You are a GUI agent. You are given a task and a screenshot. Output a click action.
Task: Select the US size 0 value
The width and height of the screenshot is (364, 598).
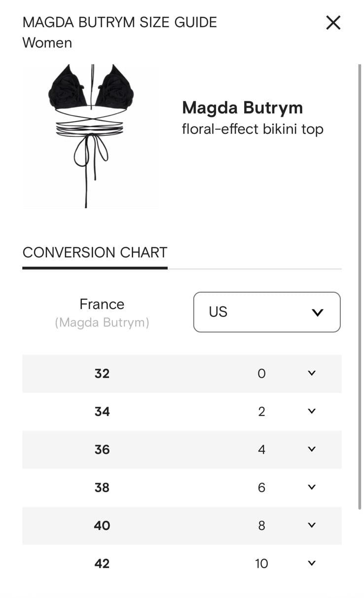[261, 374]
